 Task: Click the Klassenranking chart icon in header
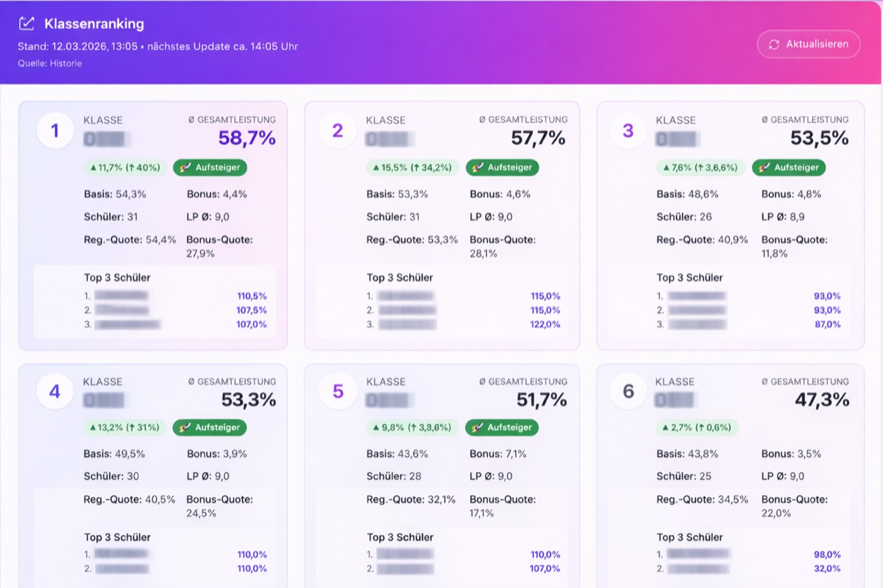pyautogui.click(x=26, y=24)
